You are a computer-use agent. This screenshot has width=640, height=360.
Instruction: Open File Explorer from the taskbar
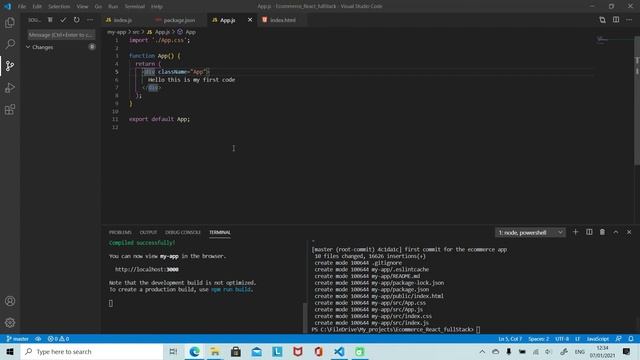[x=215, y=351]
